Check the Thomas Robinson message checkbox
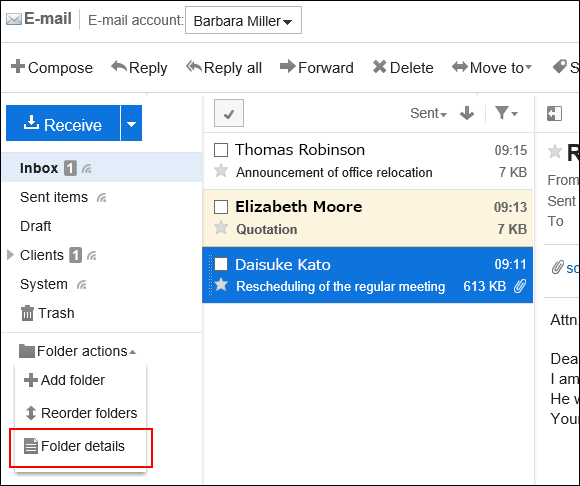580x486 pixels. (x=221, y=150)
